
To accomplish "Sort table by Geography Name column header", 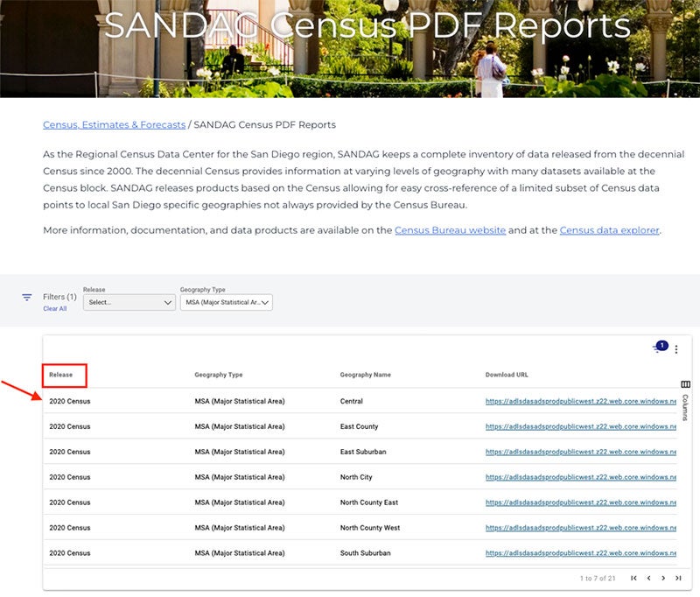I will pyautogui.click(x=365, y=375).
